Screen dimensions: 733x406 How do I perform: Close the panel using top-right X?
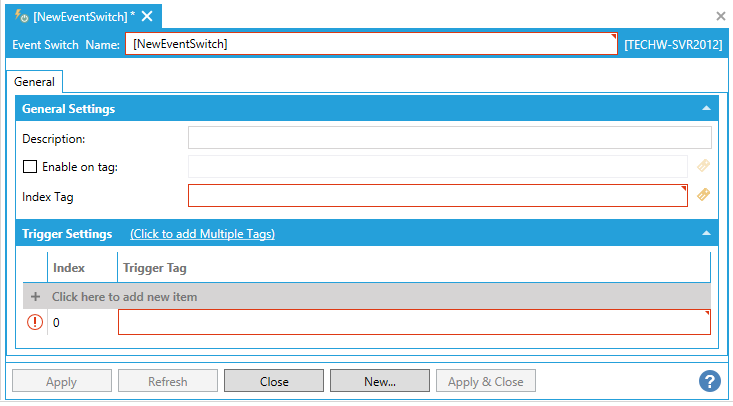point(721,16)
